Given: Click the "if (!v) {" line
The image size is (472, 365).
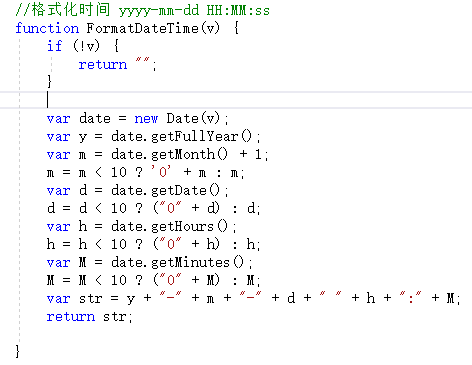Looking at the screenshot, I should click(x=83, y=46).
